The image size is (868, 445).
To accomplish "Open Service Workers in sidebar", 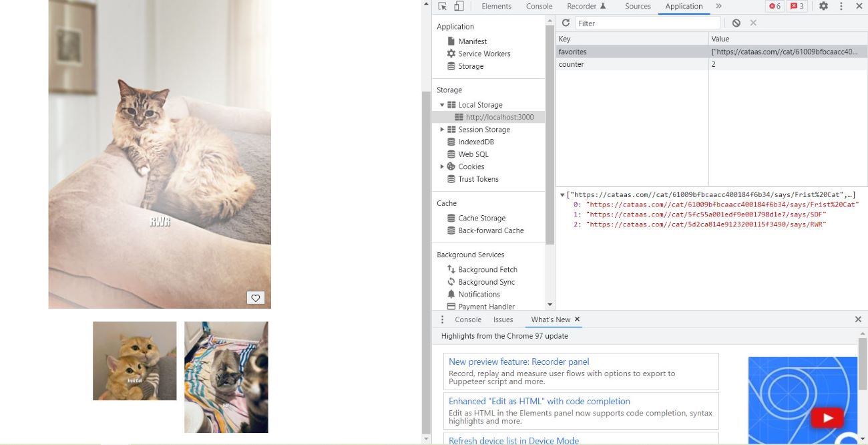I will (x=484, y=53).
